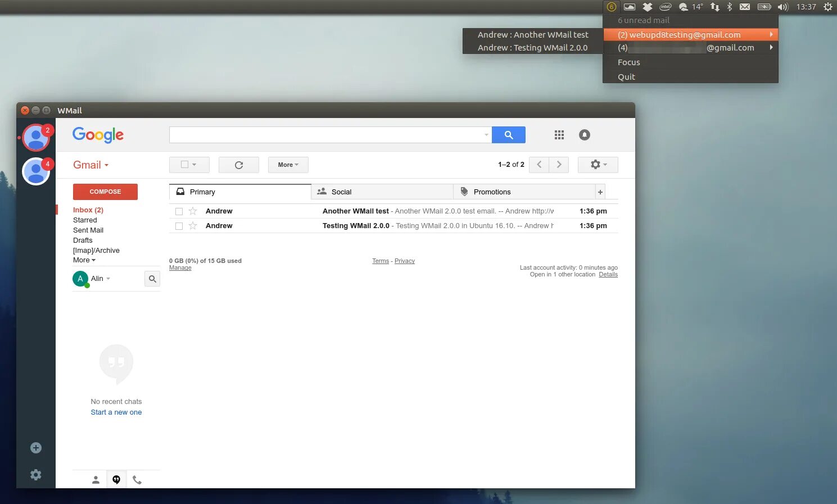Search chat contacts magnifier icon

coord(152,279)
